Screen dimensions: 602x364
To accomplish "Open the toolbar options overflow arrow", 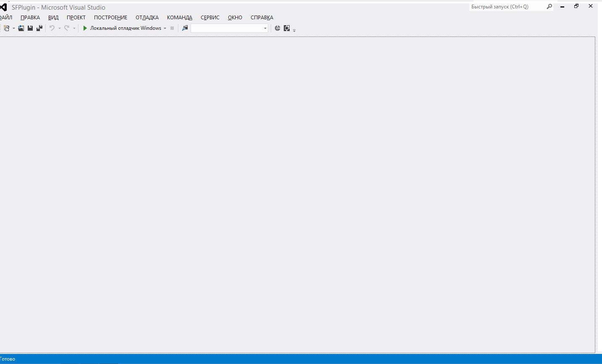I will pyautogui.click(x=294, y=30).
